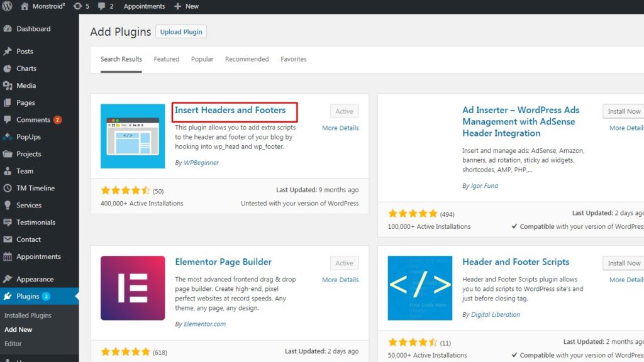Viewport: 644px width, 362px height.
Task: Click the Posts pushpin icon
Action: pos(8,52)
